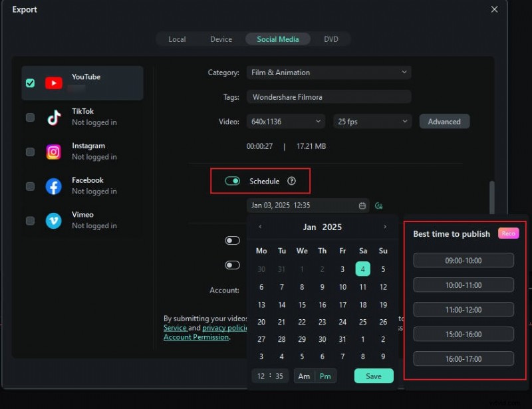Click the green best-time suggestion icon
The height and width of the screenshot is (409, 532).
pyautogui.click(x=378, y=205)
